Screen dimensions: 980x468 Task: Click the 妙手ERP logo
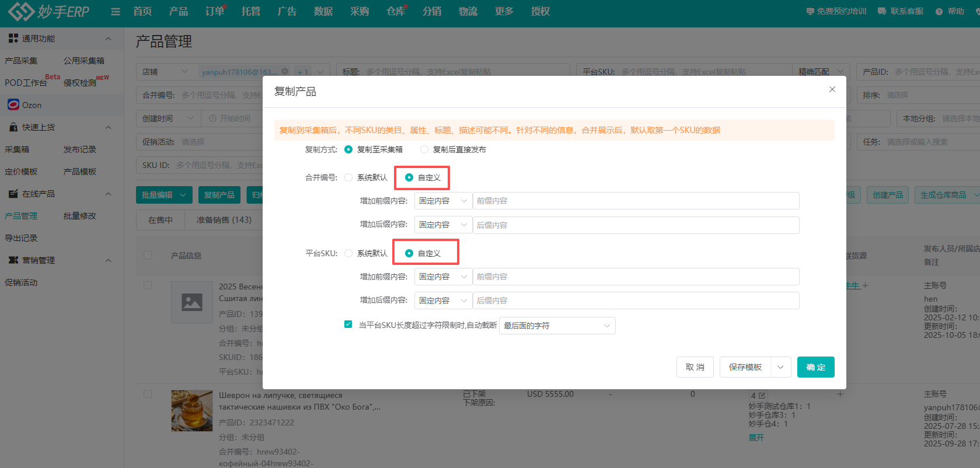click(x=49, y=11)
